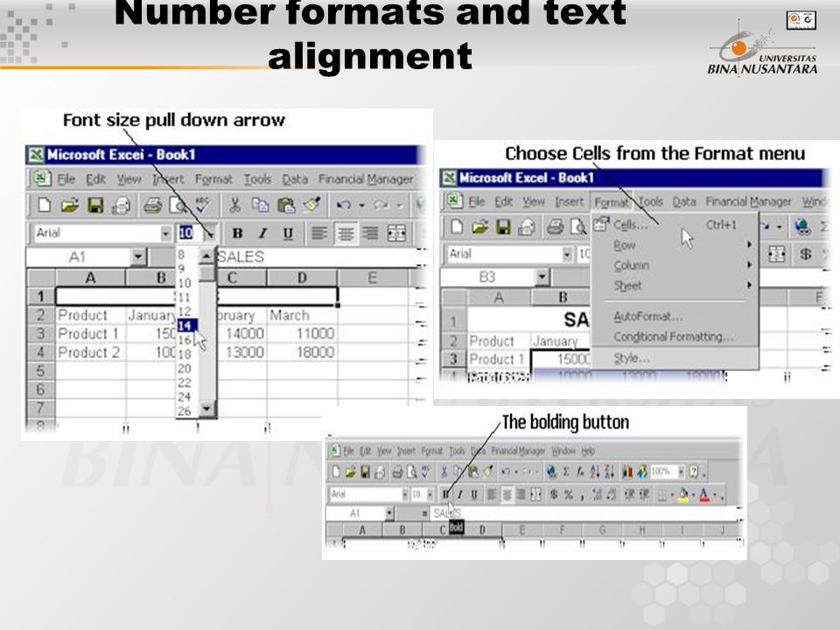Viewport: 840px width, 630px height.
Task: Click the Borders icon in bottom Excel window
Action: tap(661, 495)
